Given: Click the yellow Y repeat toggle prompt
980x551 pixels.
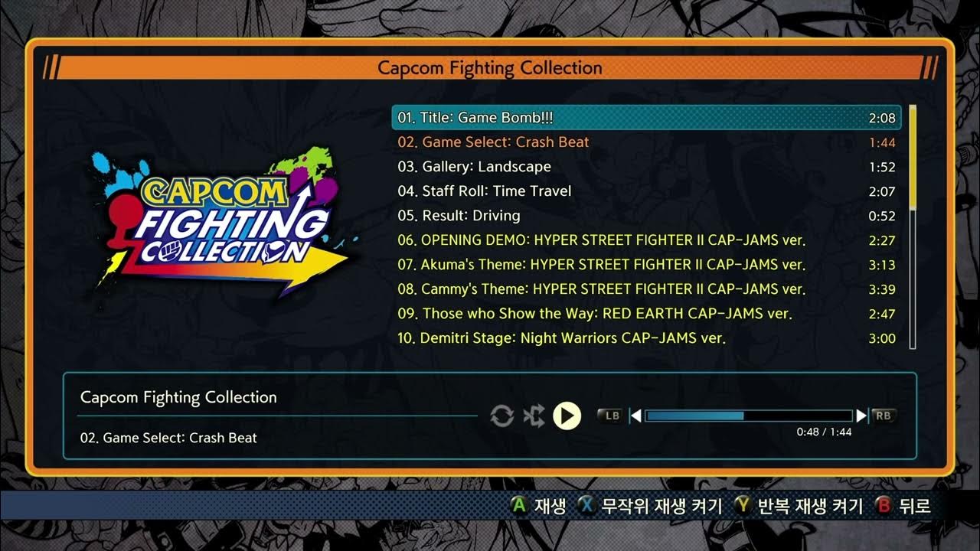Looking at the screenshot, I should [799, 505].
